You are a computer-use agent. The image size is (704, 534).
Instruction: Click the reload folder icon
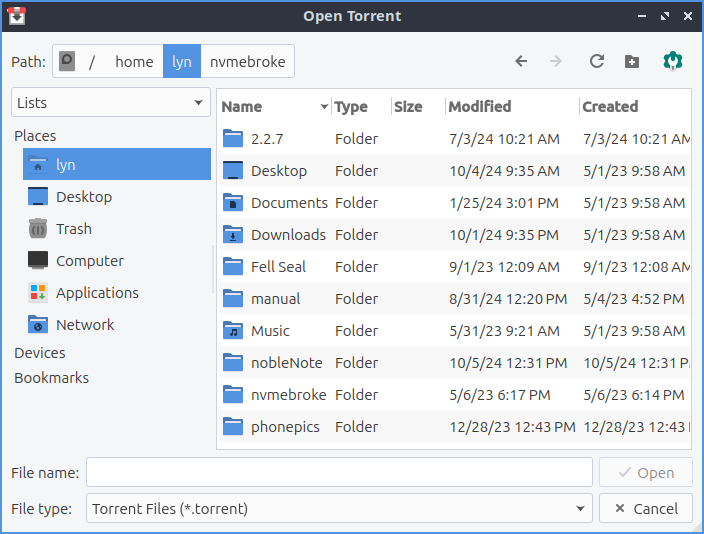pyautogui.click(x=597, y=61)
